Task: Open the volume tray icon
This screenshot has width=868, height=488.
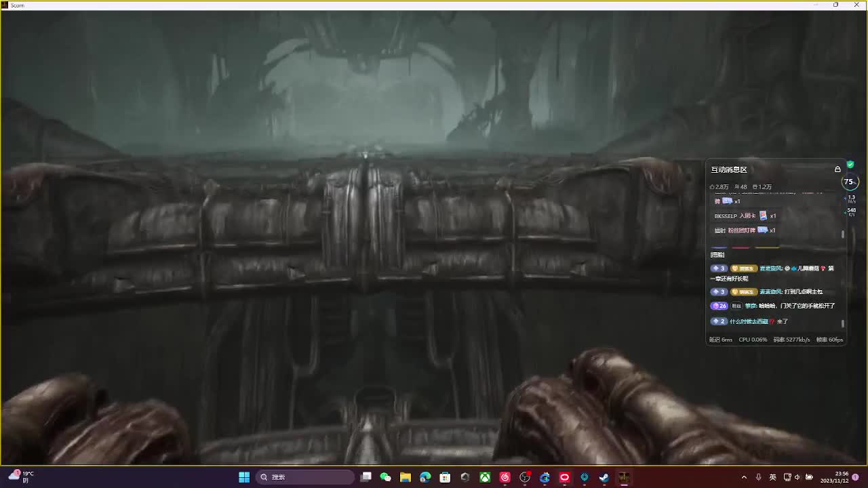Action: (797, 477)
